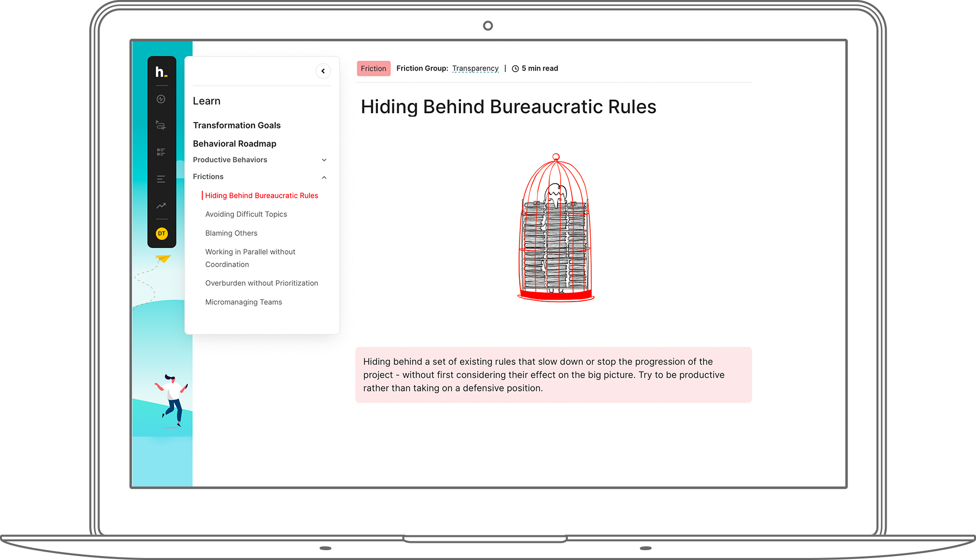Select Blaming Others friction
This screenshot has height=560, width=976.
pos(231,233)
